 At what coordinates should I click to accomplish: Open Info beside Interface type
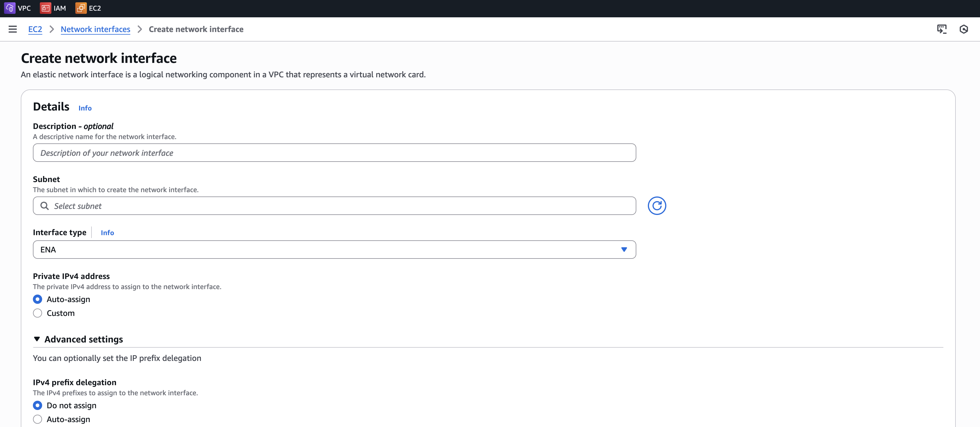coord(107,232)
